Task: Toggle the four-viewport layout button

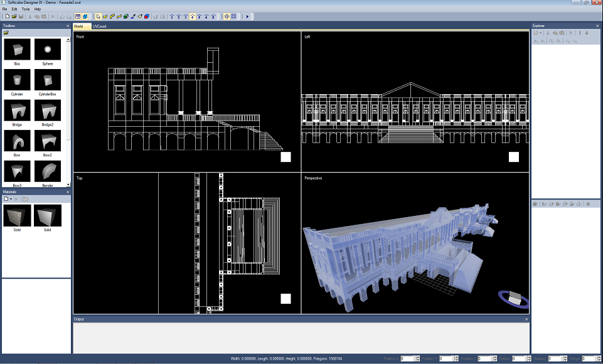Action: tap(77, 16)
